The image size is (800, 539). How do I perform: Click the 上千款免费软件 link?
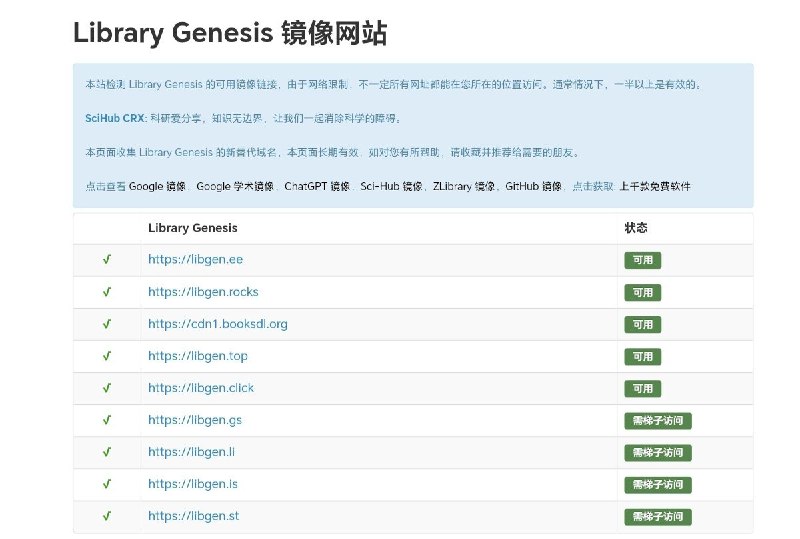(655, 186)
